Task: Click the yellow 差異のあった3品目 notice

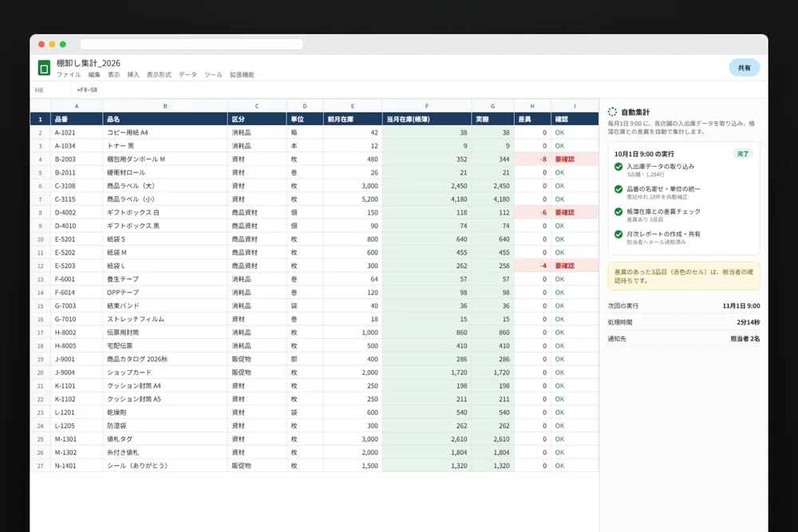Action: [x=684, y=276]
